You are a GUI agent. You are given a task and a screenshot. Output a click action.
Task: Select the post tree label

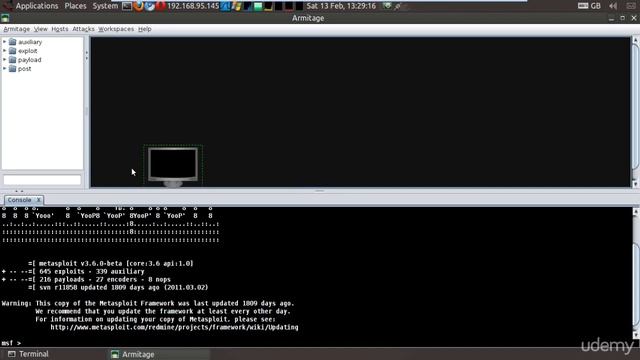click(x=24, y=69)
